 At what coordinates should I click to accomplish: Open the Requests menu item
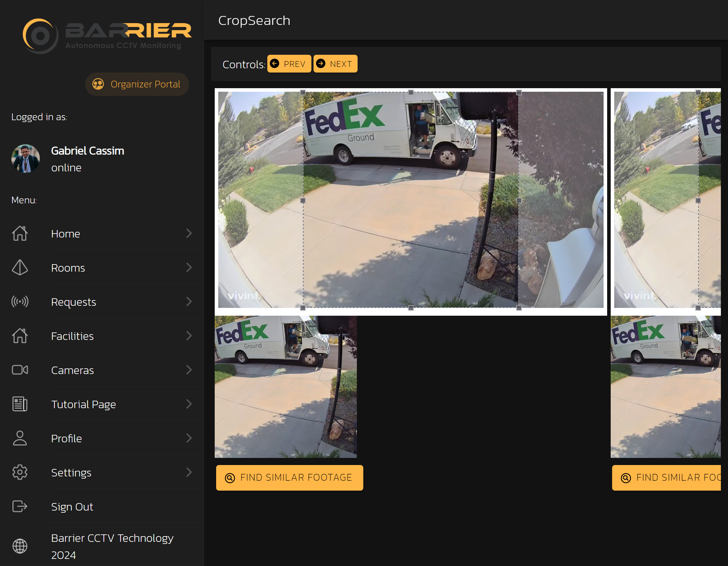pyautogui.click(x=74, y=302)
